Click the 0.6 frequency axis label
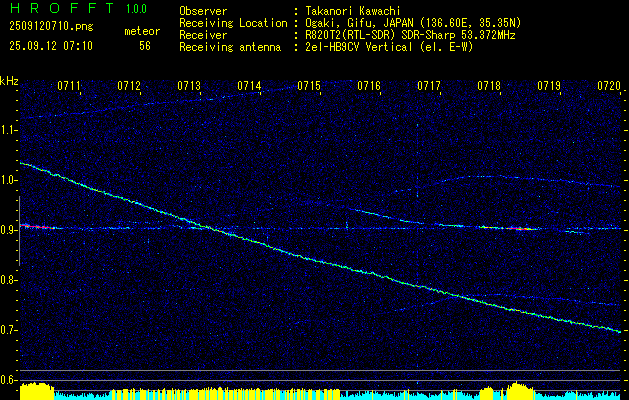The width and height of the screenshot is (629, 400). pos(8,380)
